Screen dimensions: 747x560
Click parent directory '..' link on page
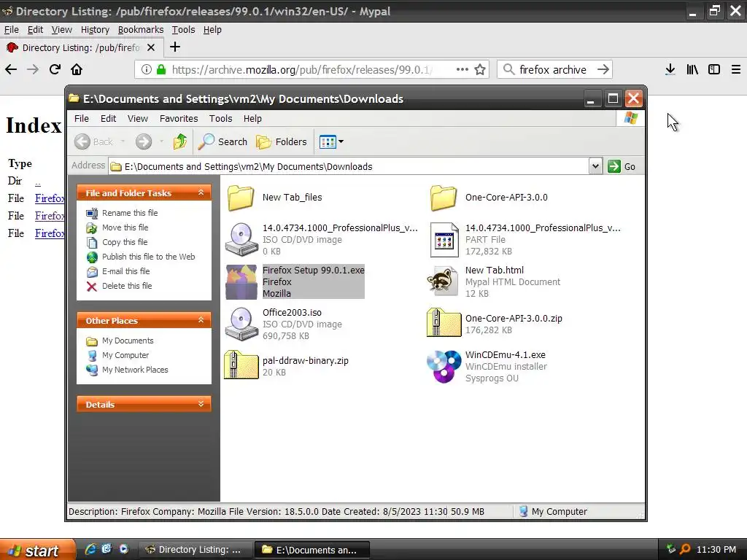click(x=38, y=182)
